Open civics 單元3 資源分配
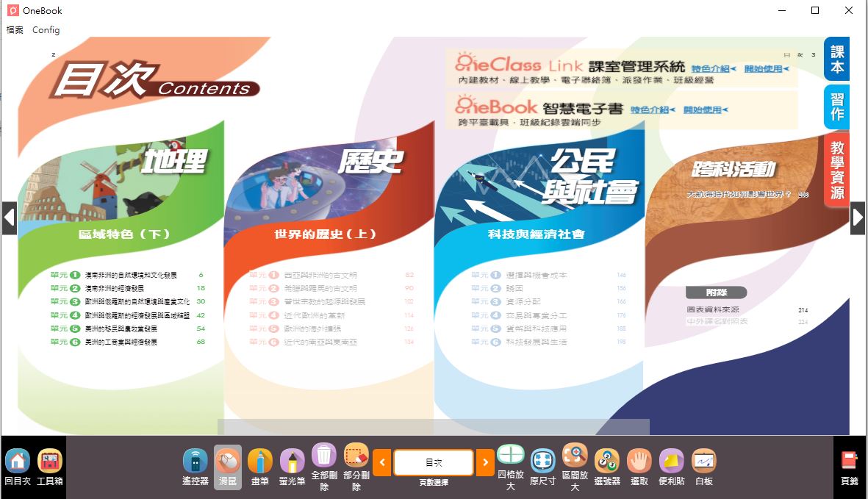 tap(548, 301)
